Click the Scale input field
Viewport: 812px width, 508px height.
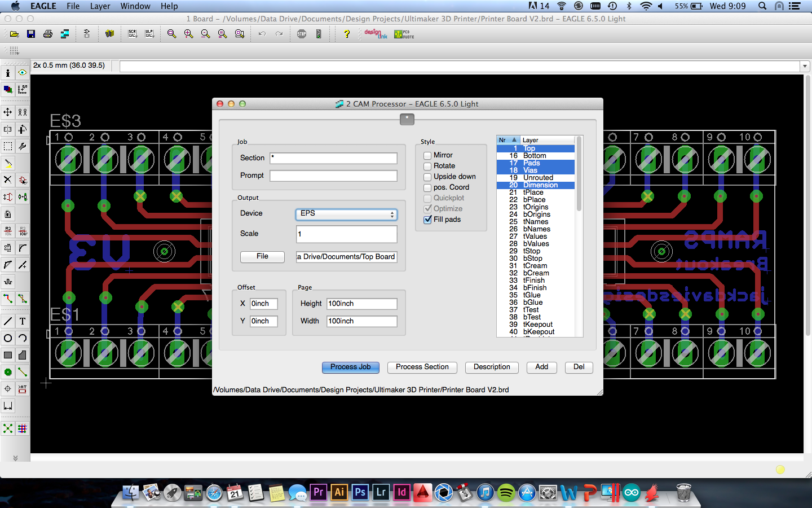[347, 234]
